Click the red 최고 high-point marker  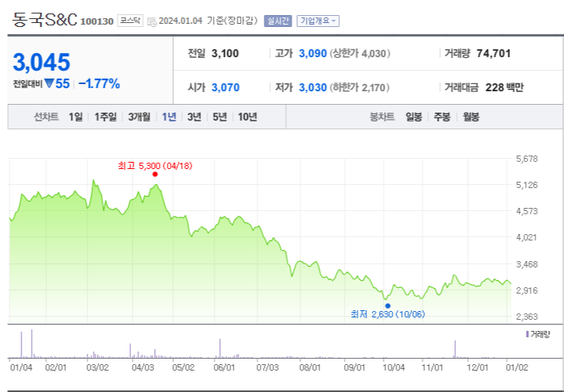click(x=155, y=175)
